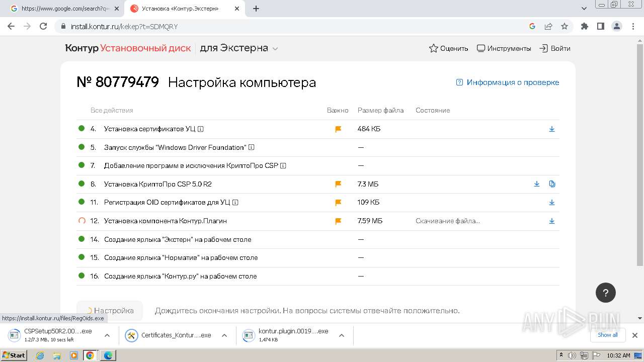Screen dimensions: 644x362
Task: Click the system tray volume icon
Action: 572,355
